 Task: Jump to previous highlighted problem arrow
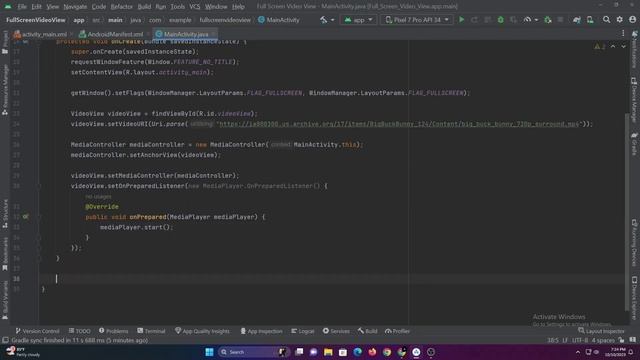pyautogui.click(x=613, y=47)
